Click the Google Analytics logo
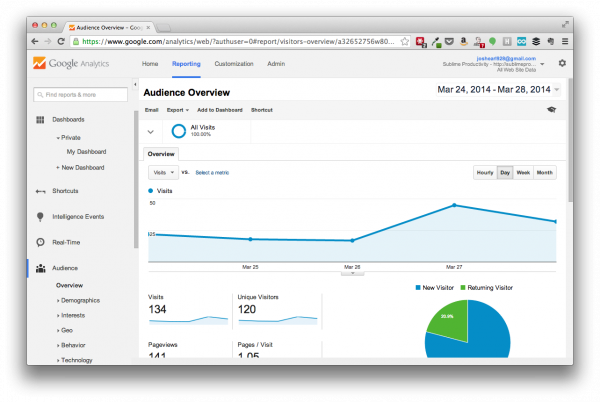 pos(71,63)
